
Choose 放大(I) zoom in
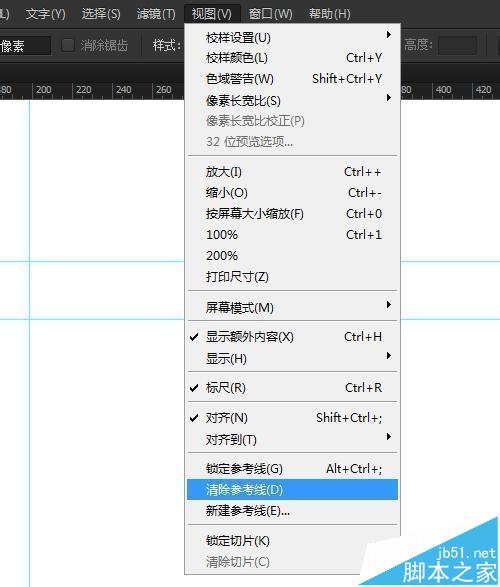tap(292, 172)
